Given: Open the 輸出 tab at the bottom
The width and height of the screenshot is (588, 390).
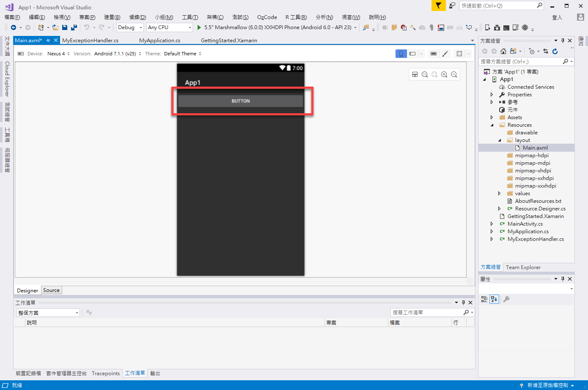Looking at the screenshot, I should point(155,374).
